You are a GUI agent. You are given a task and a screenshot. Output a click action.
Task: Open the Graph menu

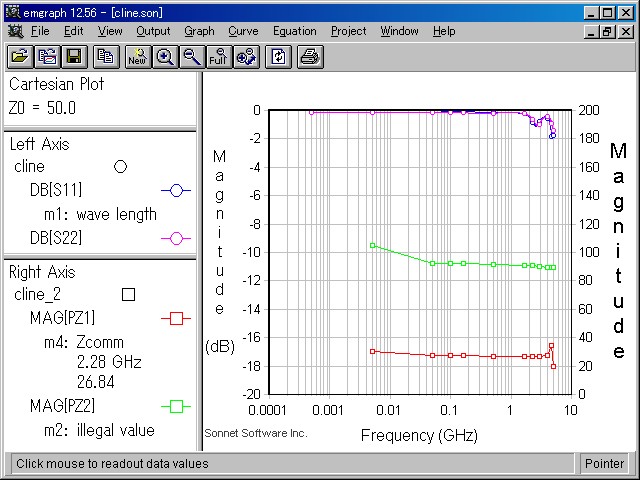point(199,31)
